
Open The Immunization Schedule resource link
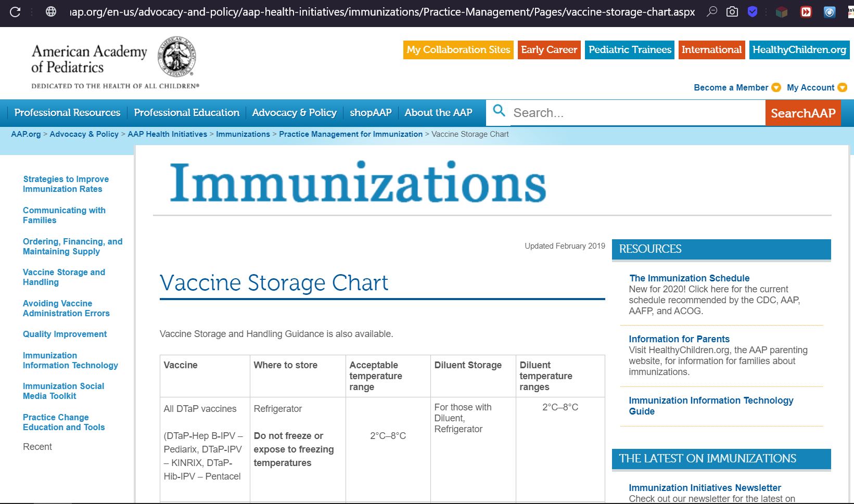coord(690,278)
